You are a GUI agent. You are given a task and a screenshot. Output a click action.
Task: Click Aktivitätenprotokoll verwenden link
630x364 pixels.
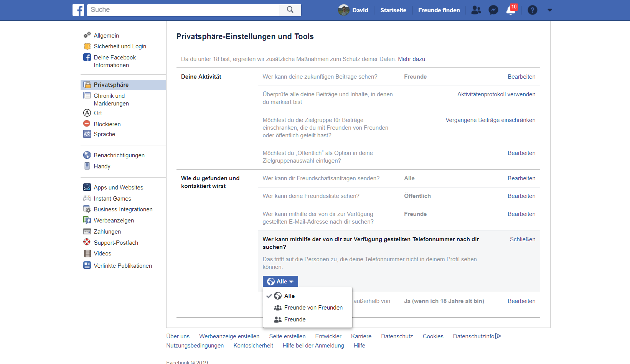coord(496,94)
